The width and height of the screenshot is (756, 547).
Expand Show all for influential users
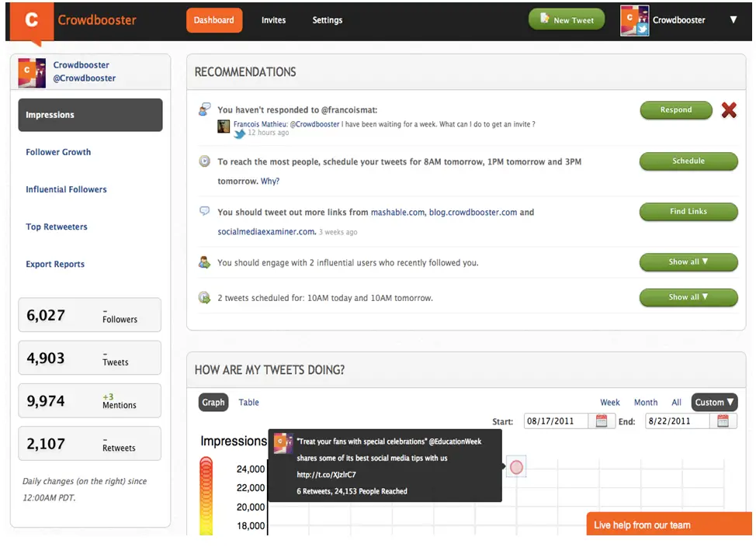688,262
